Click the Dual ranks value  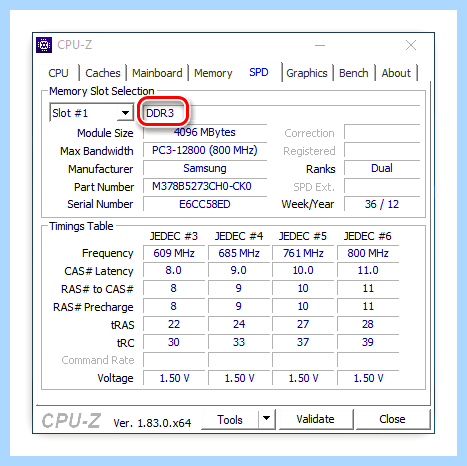(x=382, y=168)
